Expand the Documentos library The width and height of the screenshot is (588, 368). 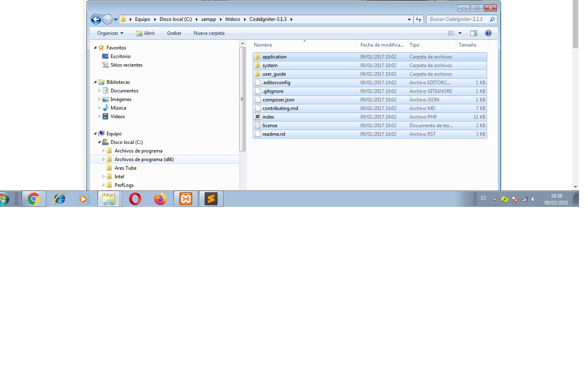[x=99, y=91]
